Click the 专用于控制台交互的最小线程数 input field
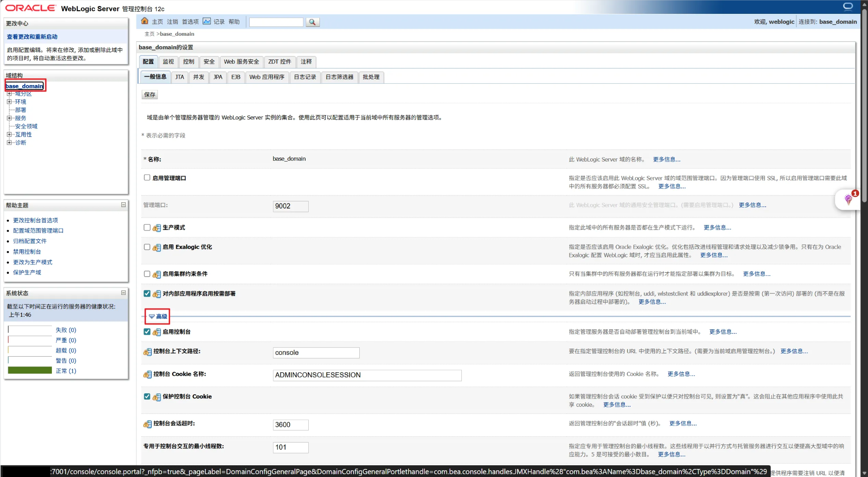Screen dimensions: 868x477 pos(290,447)
